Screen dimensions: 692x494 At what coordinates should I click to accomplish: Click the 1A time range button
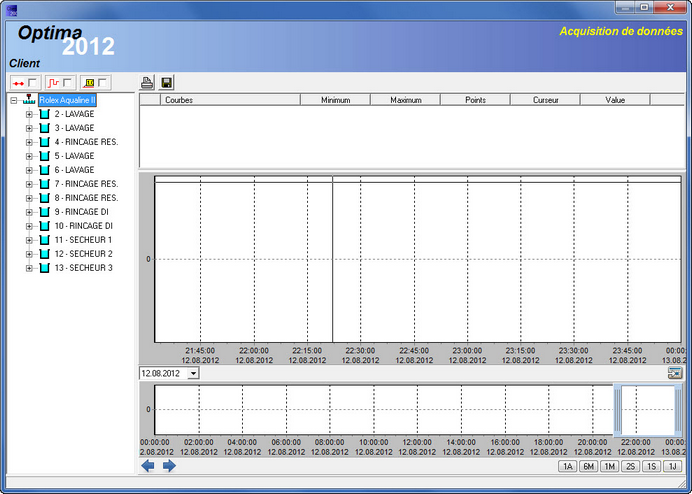coord(568,466)
